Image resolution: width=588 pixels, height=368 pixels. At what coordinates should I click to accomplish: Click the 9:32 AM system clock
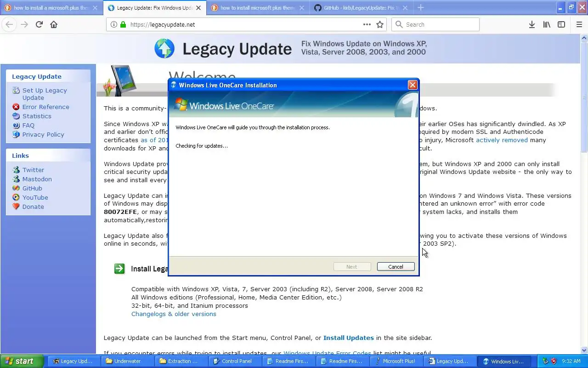(571, 361)
